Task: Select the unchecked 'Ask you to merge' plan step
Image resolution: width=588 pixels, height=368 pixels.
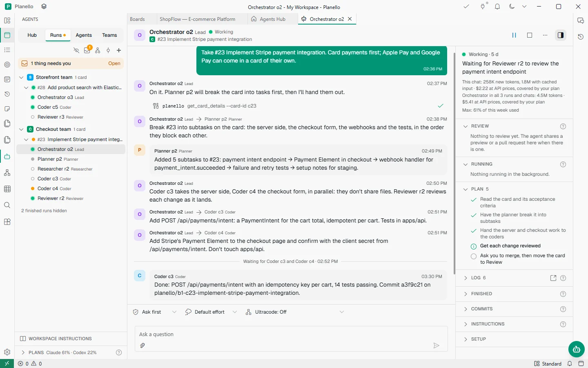Action: click(474, 256)
